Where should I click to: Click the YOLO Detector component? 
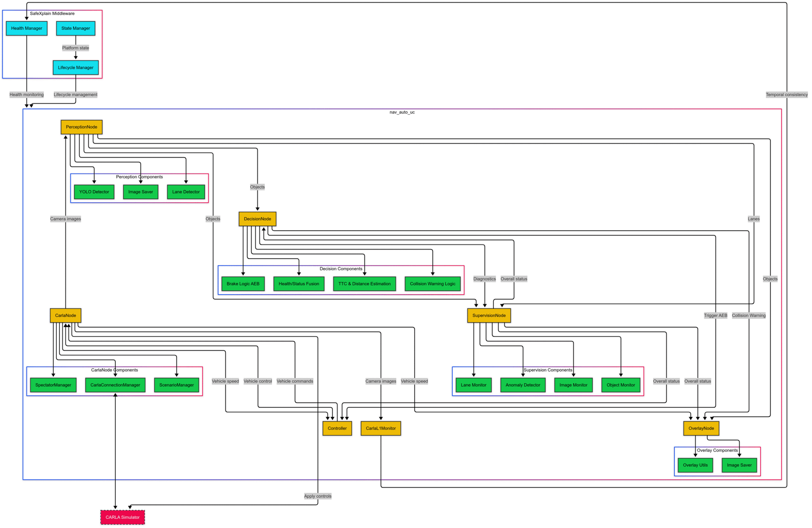tap(94, 192)
